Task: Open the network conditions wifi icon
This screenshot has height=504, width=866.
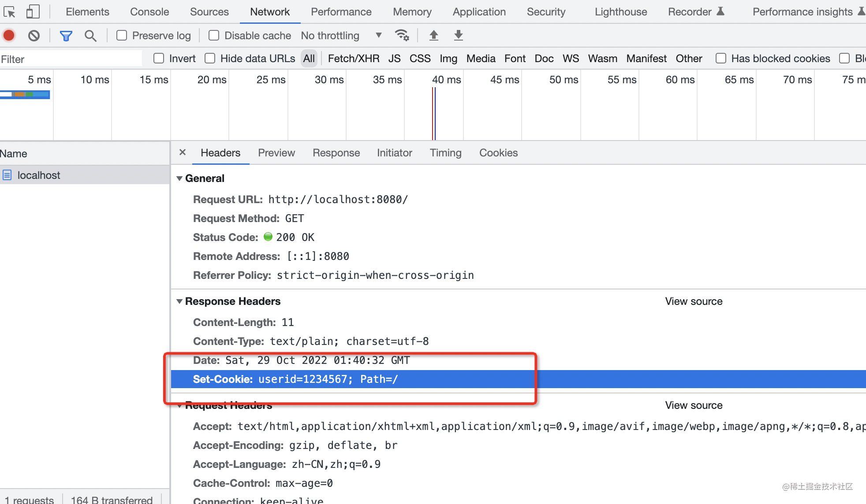Action: 402,35
